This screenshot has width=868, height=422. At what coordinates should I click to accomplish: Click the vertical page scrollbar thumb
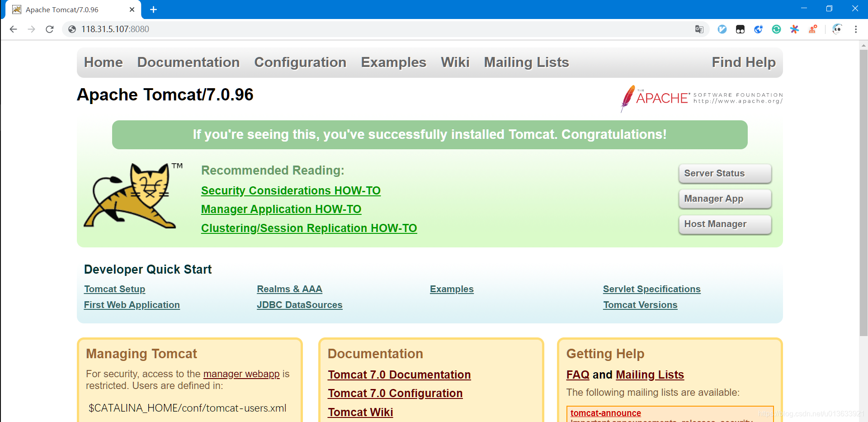[x=863, y=192]
